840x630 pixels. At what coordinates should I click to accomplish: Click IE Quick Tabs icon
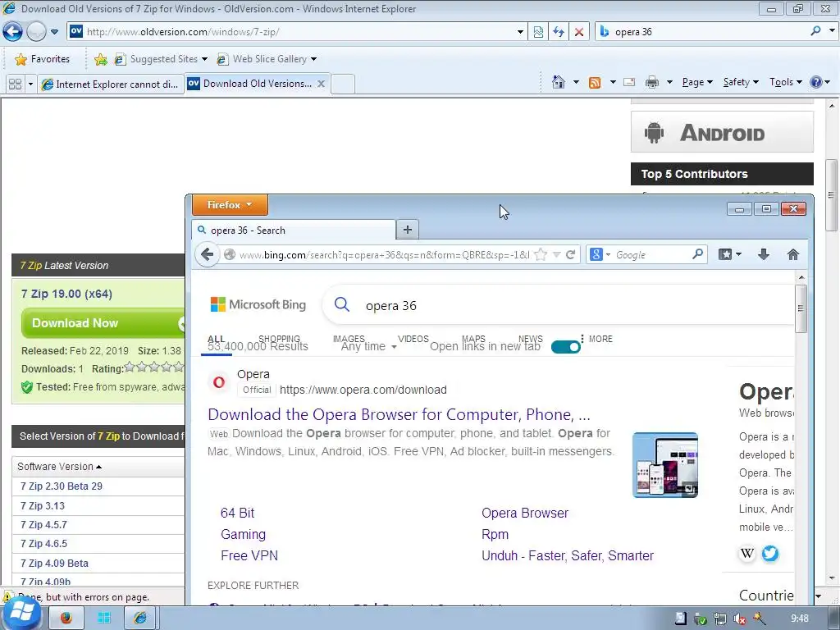click(15, 84)
